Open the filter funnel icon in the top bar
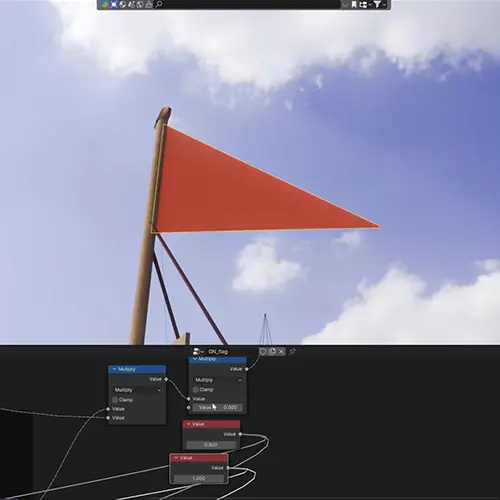This screenshot has width=500, height=500. [379, 4]
